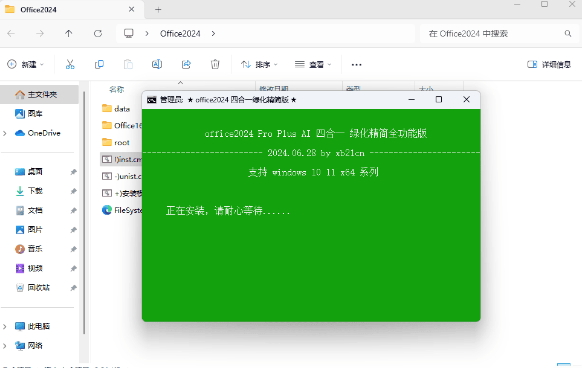The image size is (582, 368).
Task: Unpin 桌面 via its pin icon
Action: pyautogui.click(x=73, y=172)
